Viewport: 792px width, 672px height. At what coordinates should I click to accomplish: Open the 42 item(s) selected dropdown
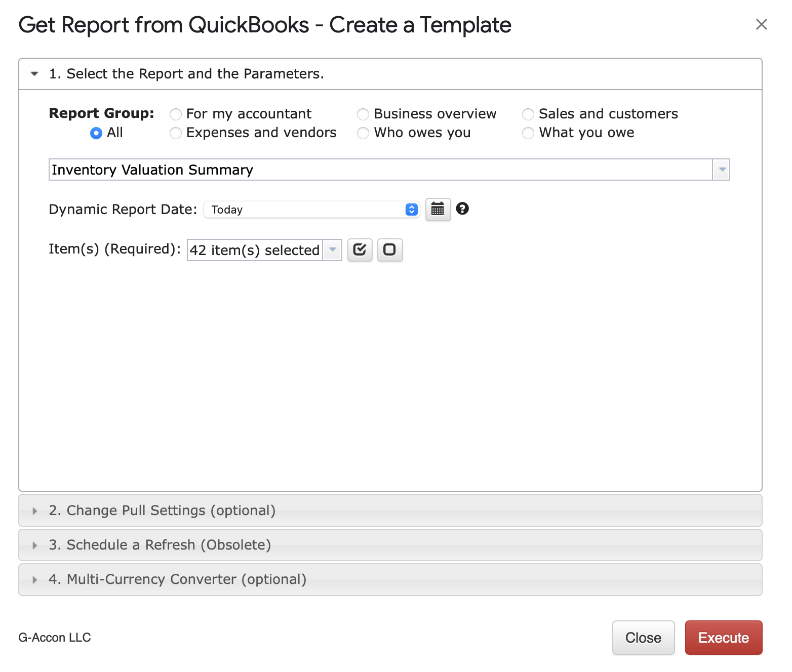[x=332, y=250]
